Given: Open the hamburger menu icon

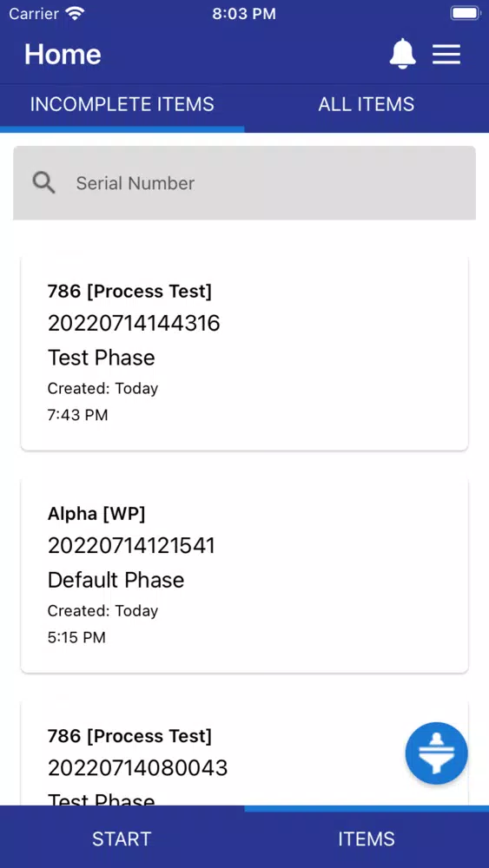Looking at the screenshot, I should pos(446,54).
